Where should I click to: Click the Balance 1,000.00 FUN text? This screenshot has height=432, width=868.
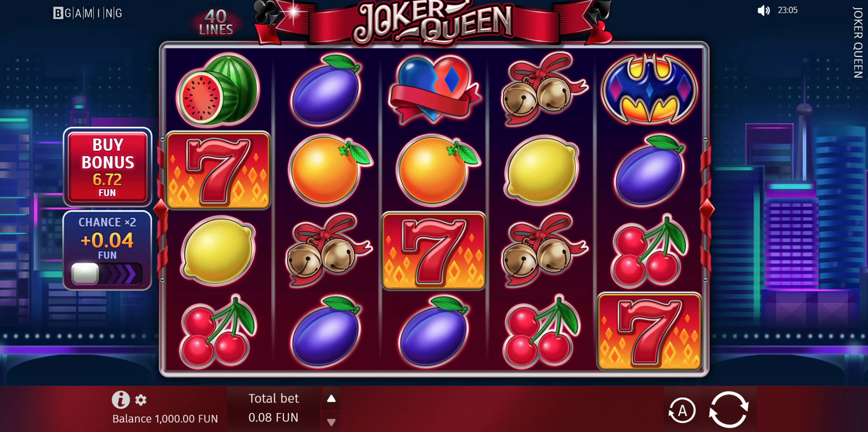(165, 419)
